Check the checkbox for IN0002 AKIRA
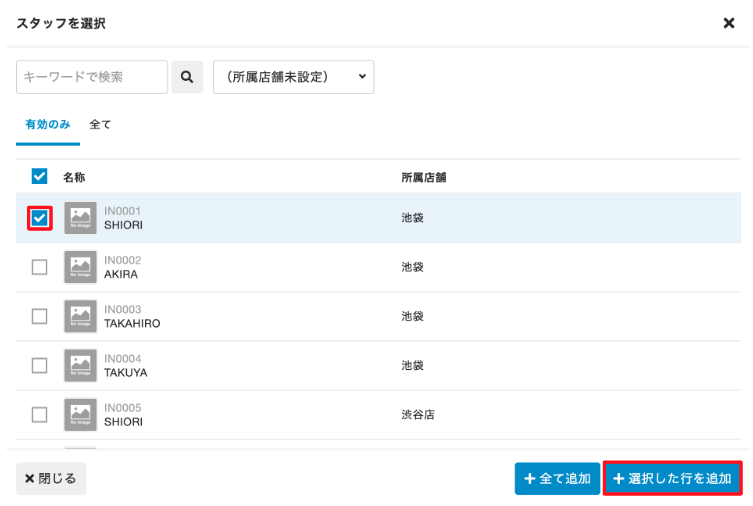The height and width of the screenshot is (506, 753). (x=40, y=267)
